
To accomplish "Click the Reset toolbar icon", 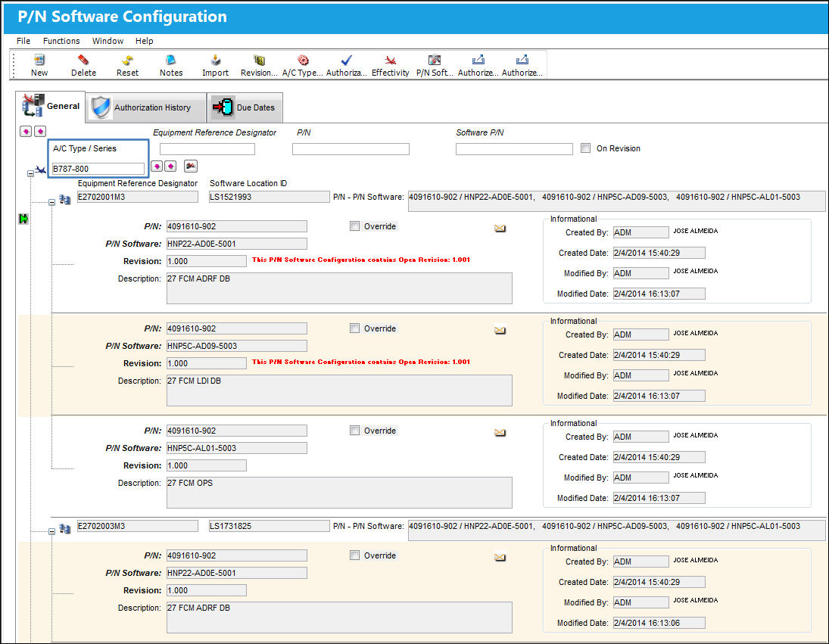I will coord(127,61).
